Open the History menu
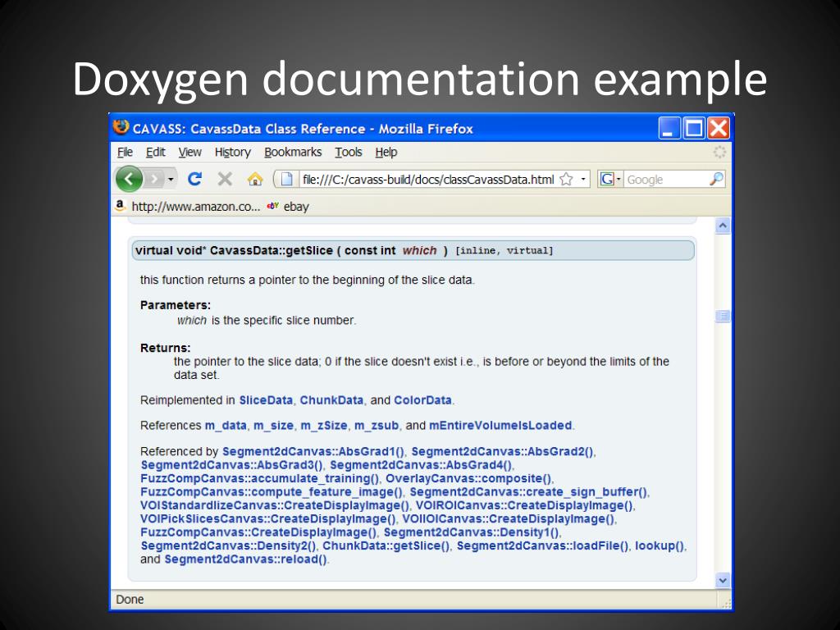 (232, 152)
